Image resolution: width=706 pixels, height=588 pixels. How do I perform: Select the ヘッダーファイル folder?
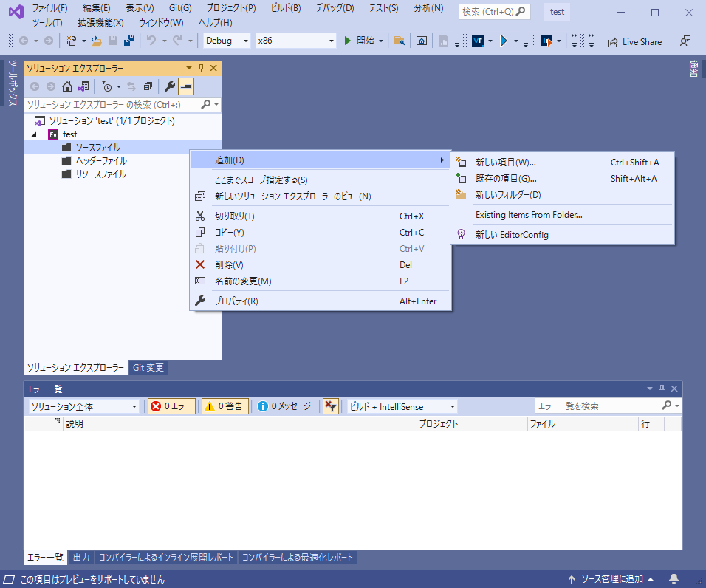[101, 161]
